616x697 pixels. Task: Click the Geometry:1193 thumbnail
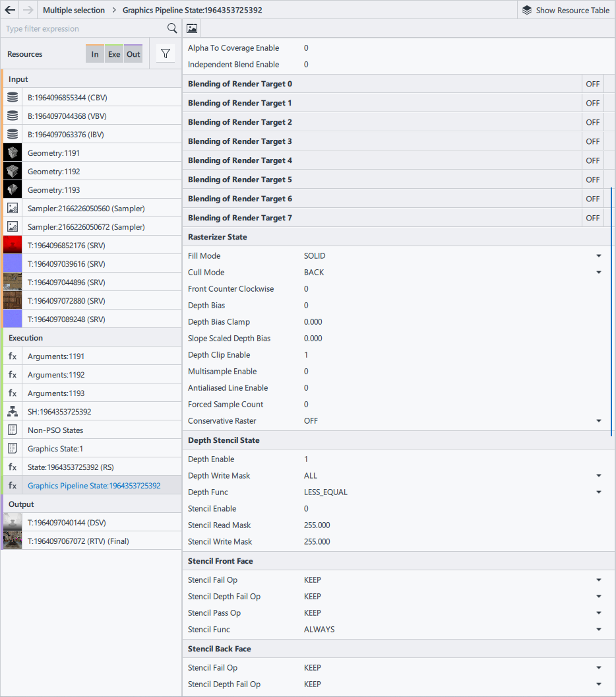[13, 190]
